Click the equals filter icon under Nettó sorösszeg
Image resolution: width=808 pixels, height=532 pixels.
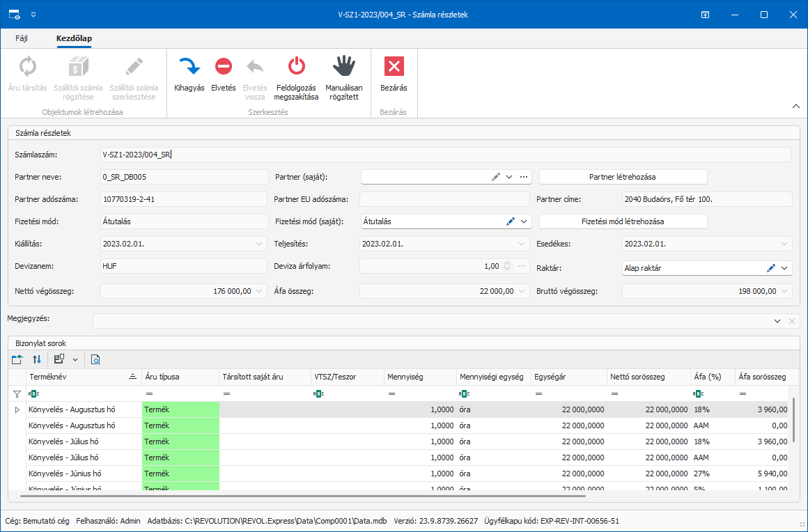(614, 394)
